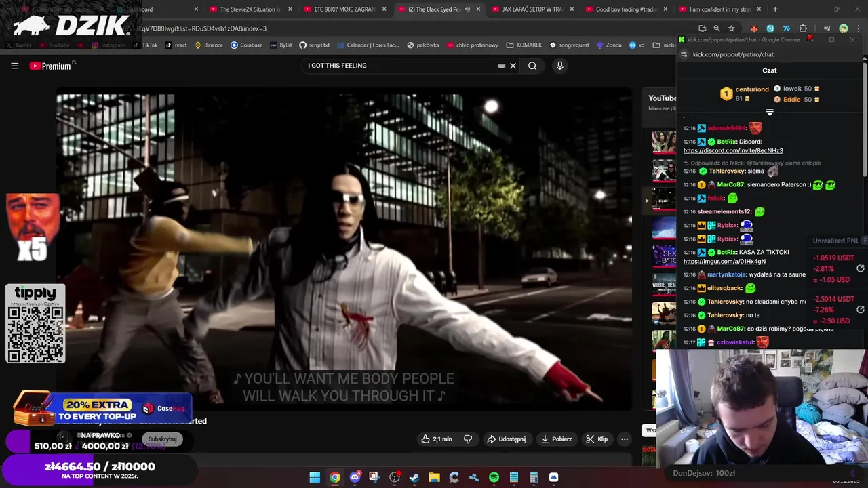Open the songrequest bookmark
The height and width of the screenshot is (488, 868).
tap(570, 45)
